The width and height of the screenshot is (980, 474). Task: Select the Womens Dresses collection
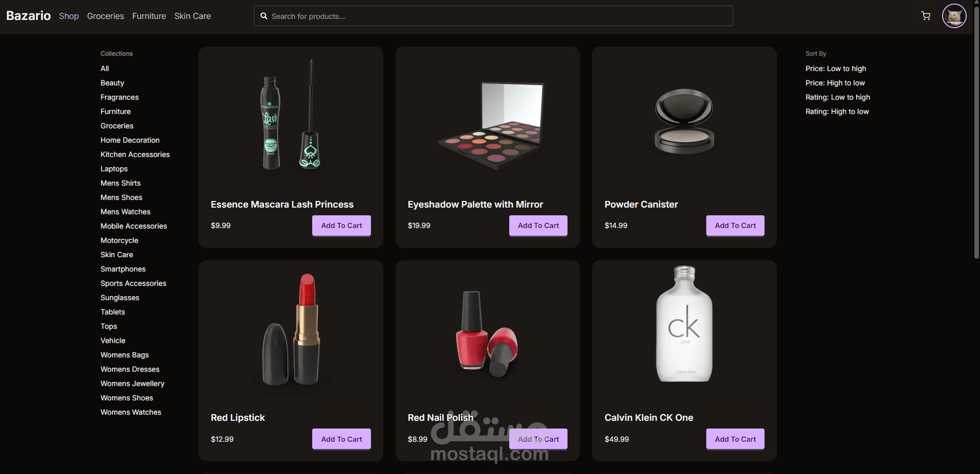pos(130,369)
